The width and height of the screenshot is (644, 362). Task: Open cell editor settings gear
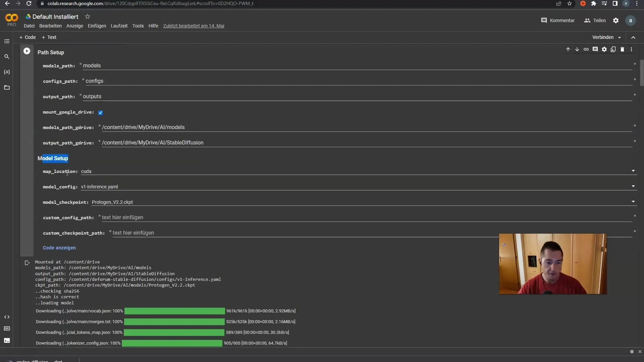tap(604, 49)
